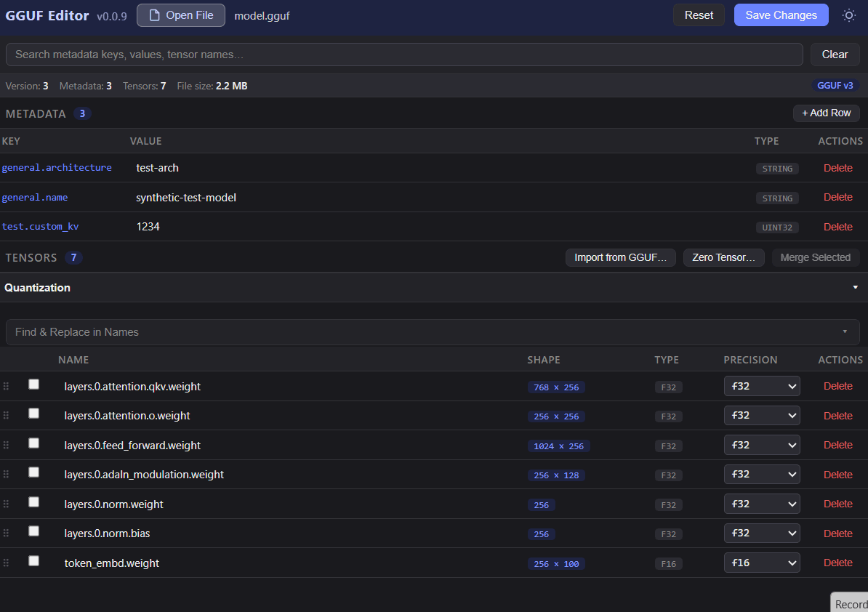Open precision dropdown for layers.0.adaln_modulation.weight
Image resolution: width=868 pixels, height=612 pixels.
pyautogui.click(x=762, y=474)
